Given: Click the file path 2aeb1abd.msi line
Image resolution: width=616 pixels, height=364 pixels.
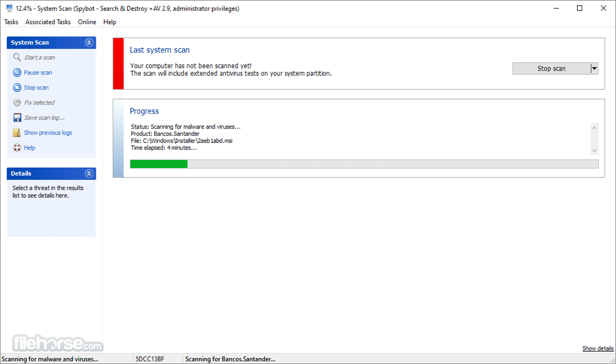Looking at the screenshot, I should 182,141.
